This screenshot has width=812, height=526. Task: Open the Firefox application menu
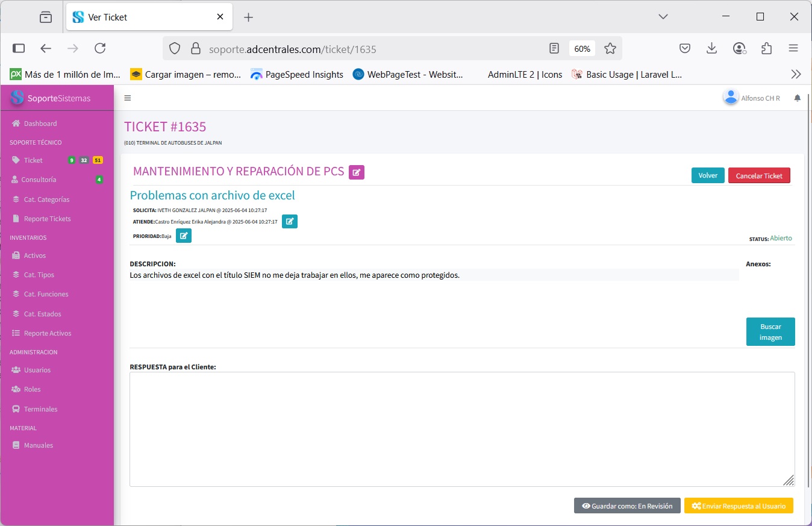point(793,49)
